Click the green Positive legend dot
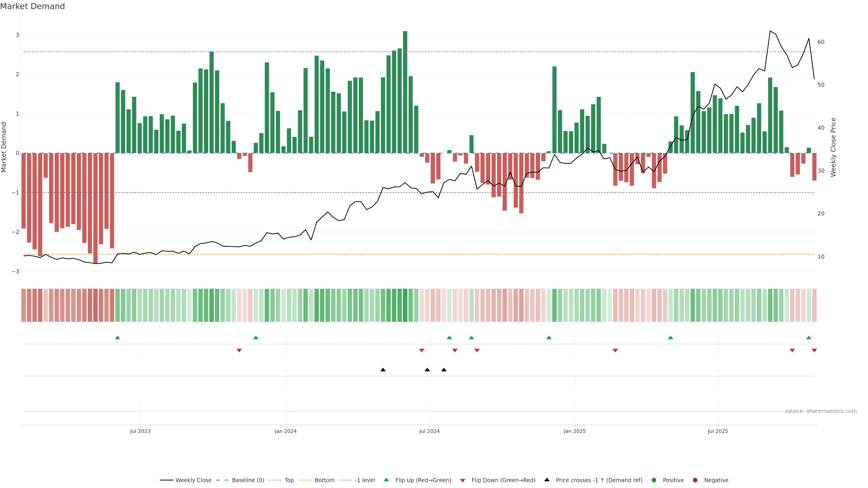 click(x=654, y=480)
